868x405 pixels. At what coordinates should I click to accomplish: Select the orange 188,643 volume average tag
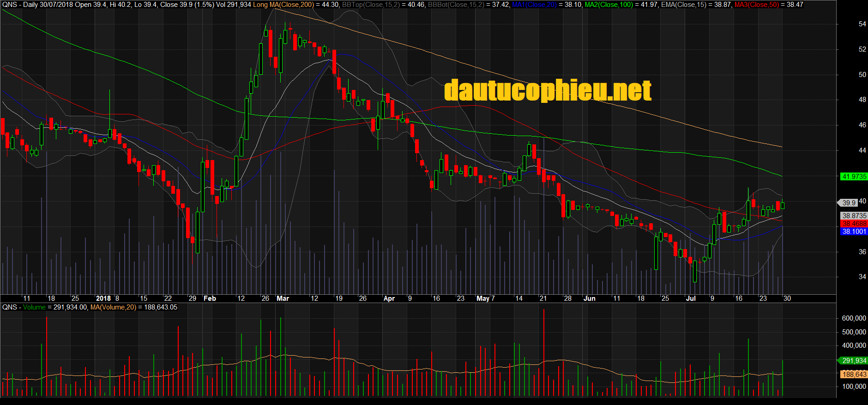point(854,374)
